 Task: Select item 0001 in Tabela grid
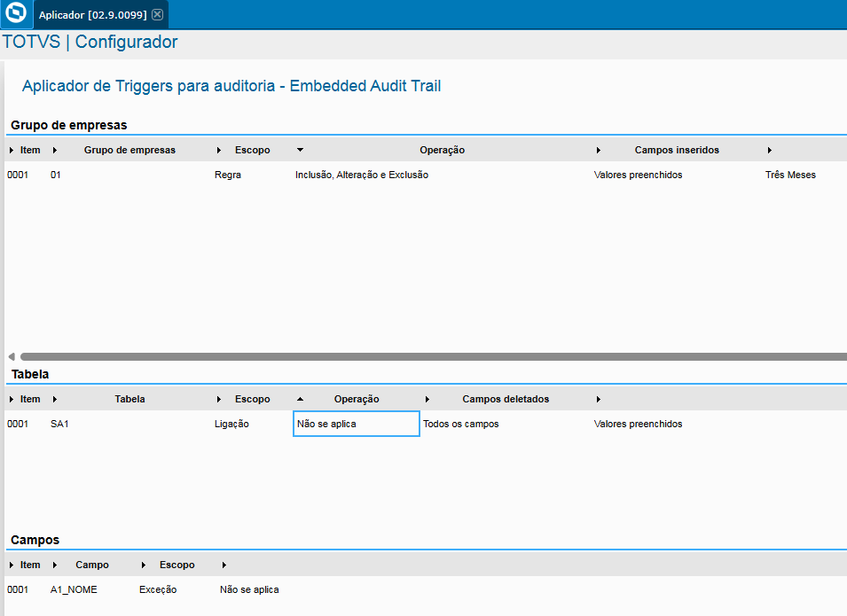(x=18, y=424)
